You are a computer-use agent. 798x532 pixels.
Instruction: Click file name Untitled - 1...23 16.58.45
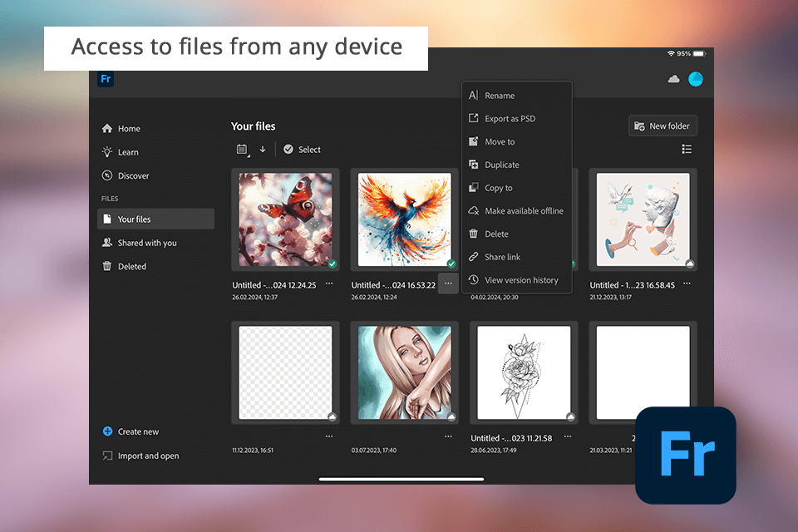632,285
